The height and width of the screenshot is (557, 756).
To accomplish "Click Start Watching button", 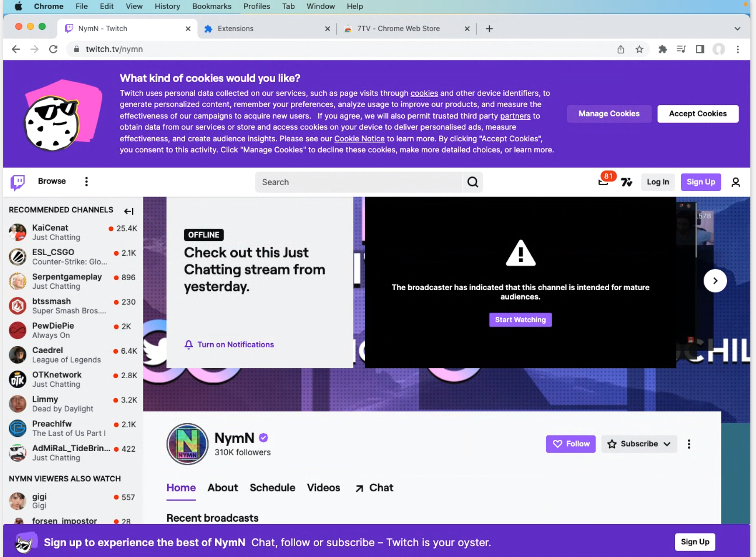I will point(520,320).
